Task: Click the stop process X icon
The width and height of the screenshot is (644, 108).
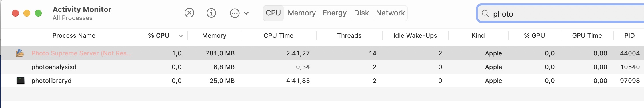Action: pyautogui.click(x=189, y=13)
